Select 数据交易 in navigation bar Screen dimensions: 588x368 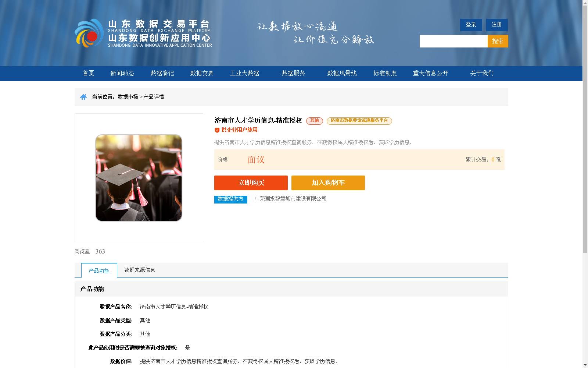[202, 73]
